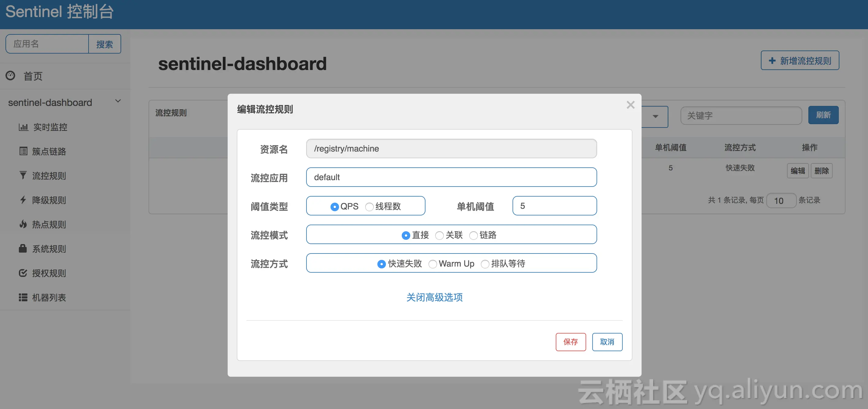Viewport: 868px width, 409px height.
Task: Pick the 排队等待 radio option
Action: [x=485, y=264]
